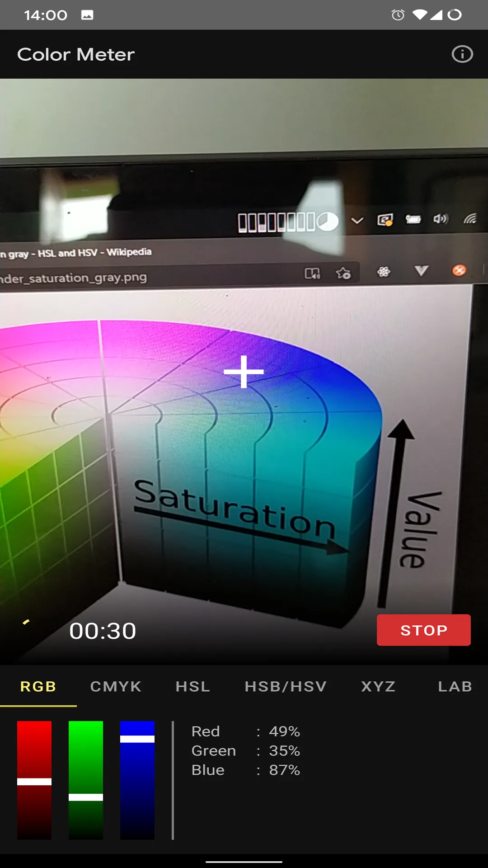Open the alarm icon in status bar
The height and width of the screenshot is (868, 488).
click(x=398, y=15)
